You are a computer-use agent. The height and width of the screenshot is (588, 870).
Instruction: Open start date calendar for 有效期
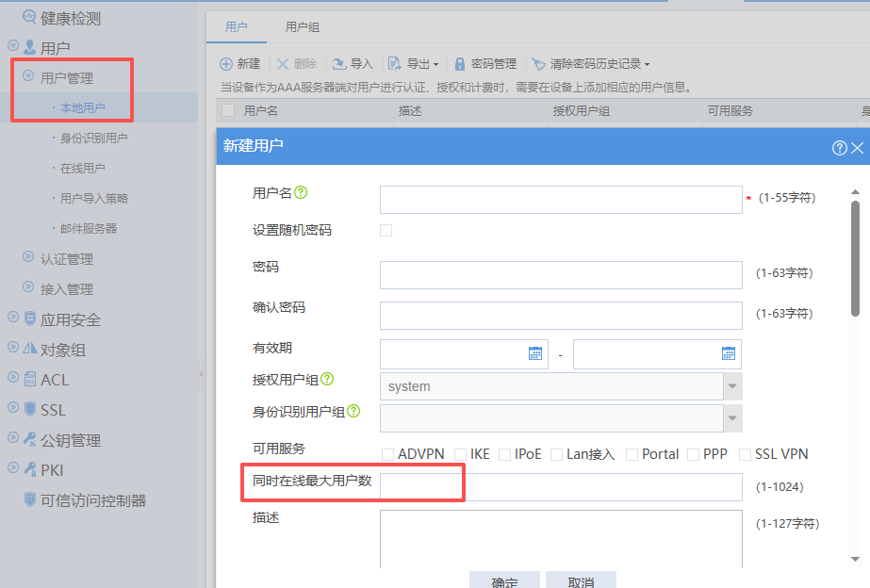[x=535, y=353]
